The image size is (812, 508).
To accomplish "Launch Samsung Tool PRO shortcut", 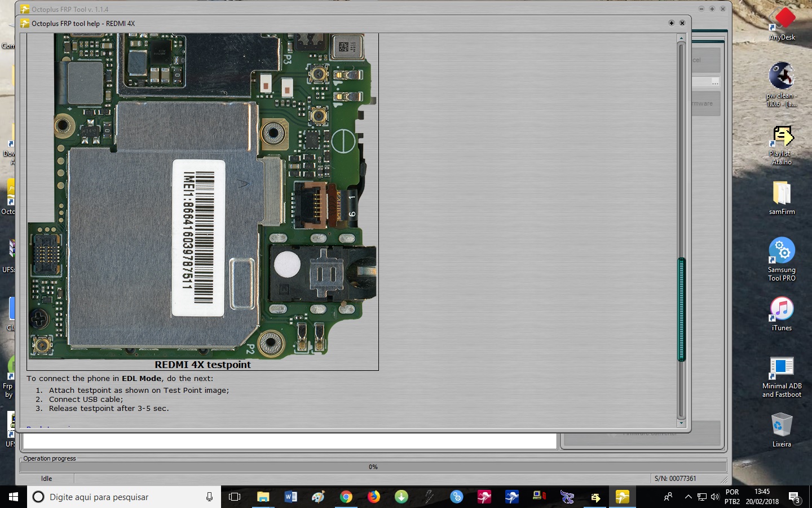I will coord(782,259).
